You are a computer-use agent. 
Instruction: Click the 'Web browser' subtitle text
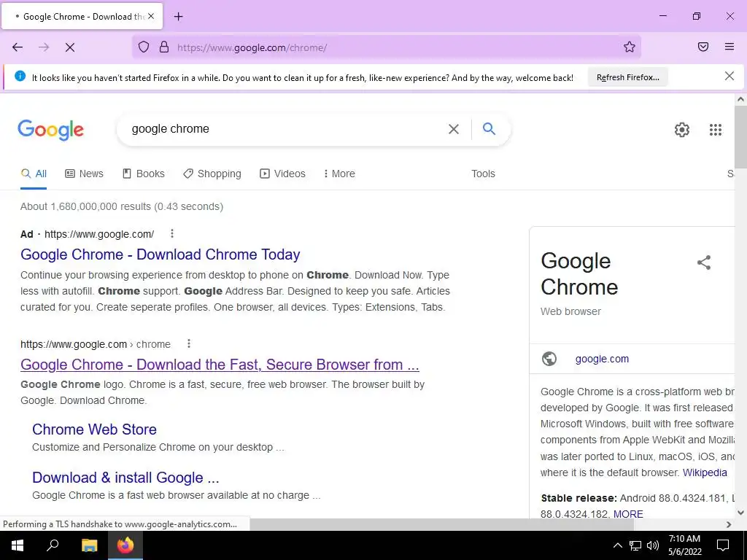(x=570, y=311)
